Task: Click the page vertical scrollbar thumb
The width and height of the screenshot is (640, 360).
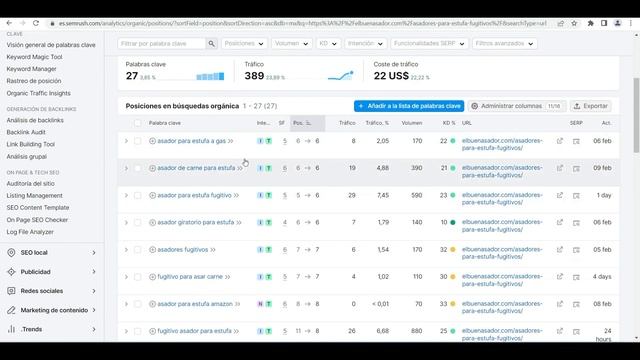Action: [636, 115]
